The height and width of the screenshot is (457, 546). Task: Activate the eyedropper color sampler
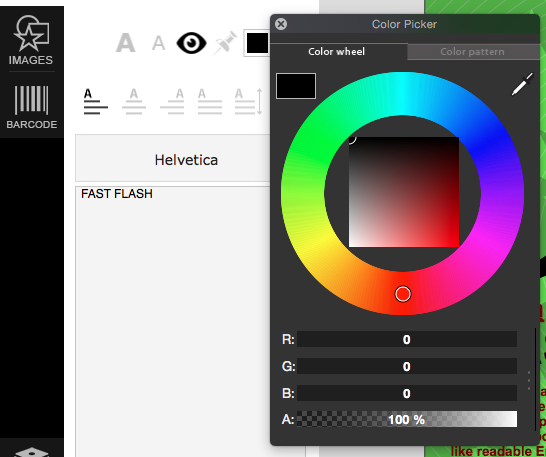[x=522, y=84]
